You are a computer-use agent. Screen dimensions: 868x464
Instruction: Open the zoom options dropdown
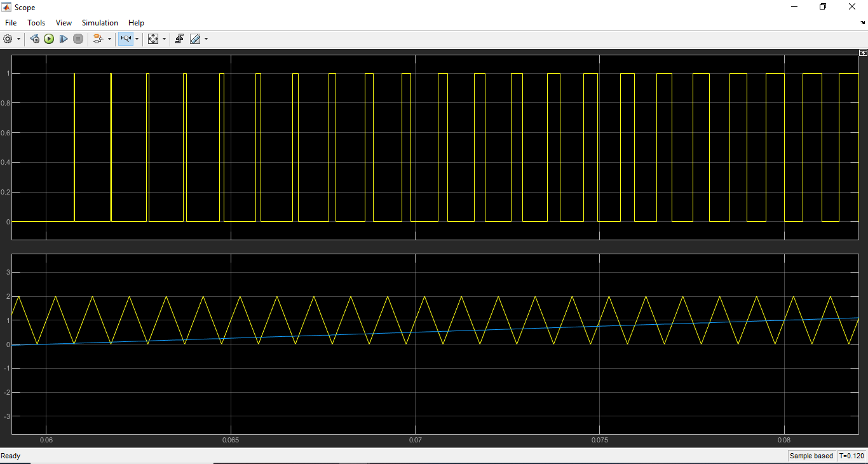(135, 39)
